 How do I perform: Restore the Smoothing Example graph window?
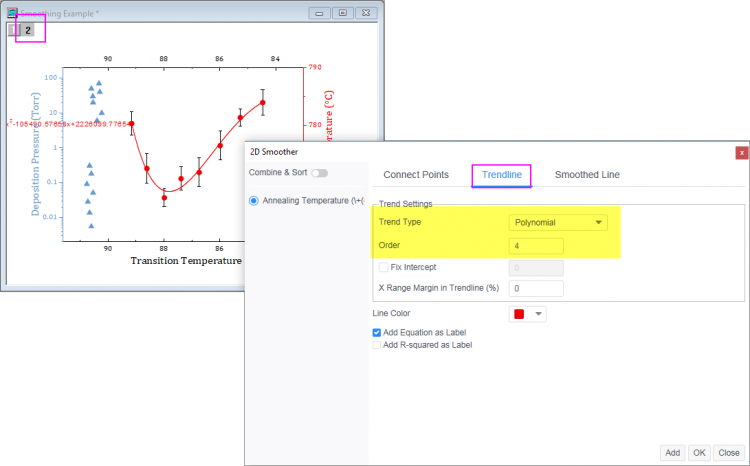(x=343, y=13)
